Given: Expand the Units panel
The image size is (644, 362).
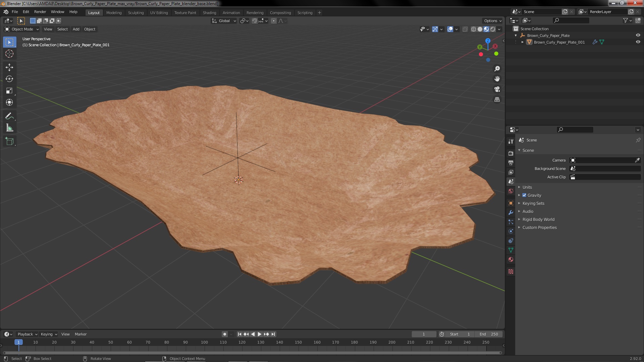Looking at the screenshot, I should 527,187.
